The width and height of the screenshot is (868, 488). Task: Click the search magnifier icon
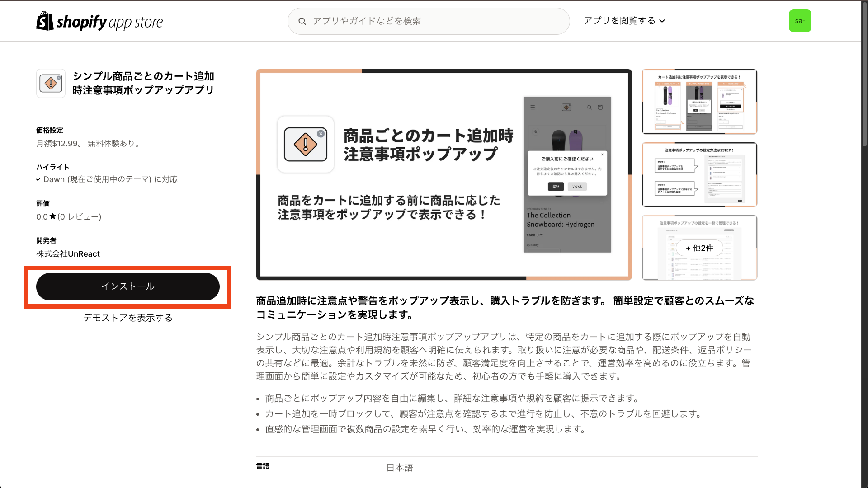(x=302, y=21)
